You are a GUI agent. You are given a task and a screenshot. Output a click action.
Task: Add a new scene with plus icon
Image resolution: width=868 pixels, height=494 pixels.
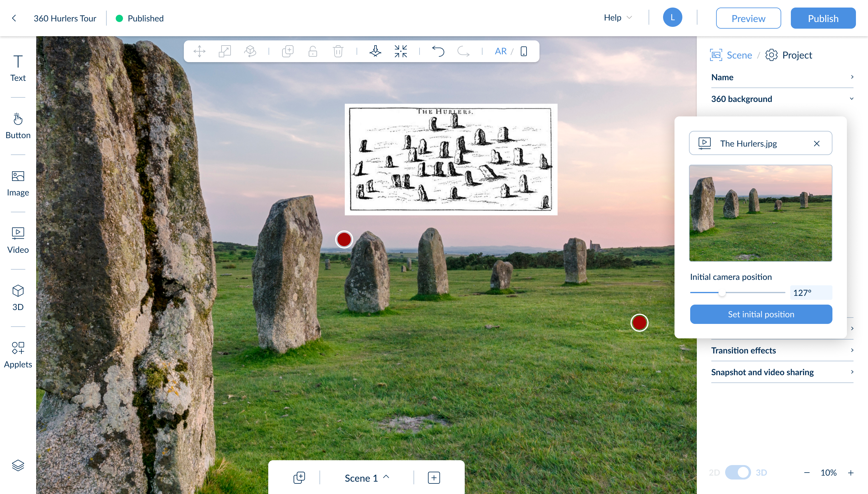coord(434,478)
